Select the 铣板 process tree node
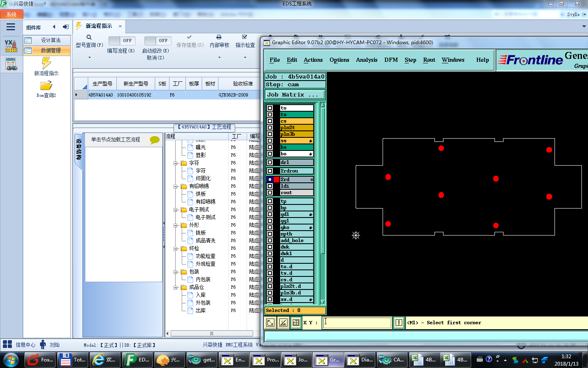This screenshot has width=588, height=368. click(200, 233)
